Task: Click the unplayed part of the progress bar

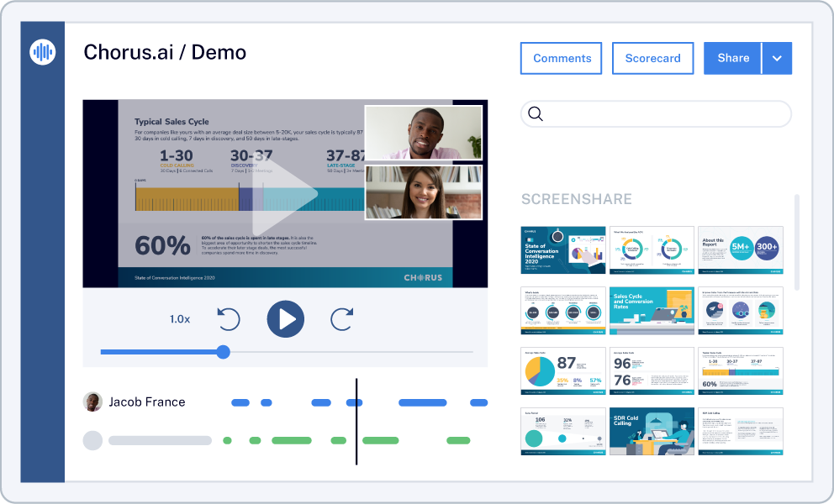Action: 351,352
